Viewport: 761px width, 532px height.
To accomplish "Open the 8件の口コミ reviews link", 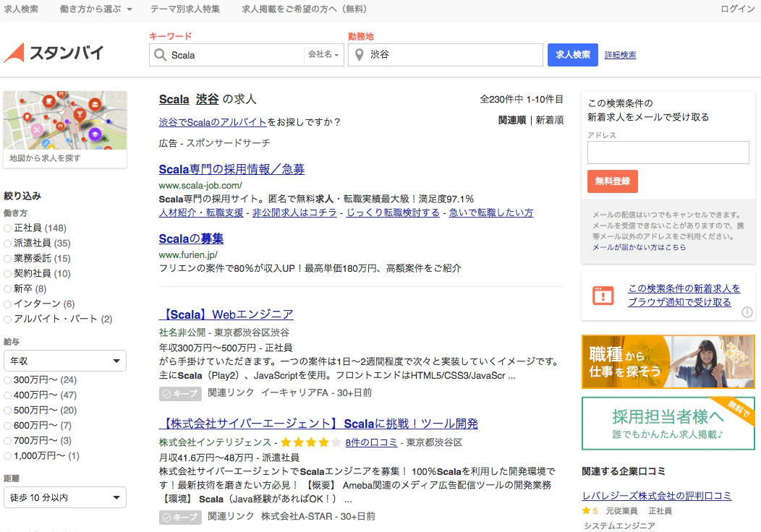I will coord(371,442).
